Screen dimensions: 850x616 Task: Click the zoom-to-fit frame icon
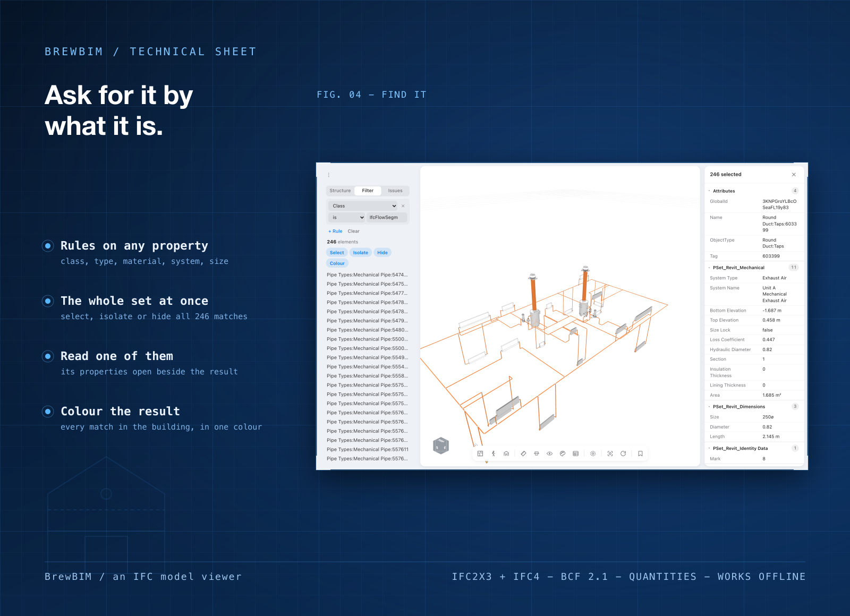tap(610, 454)
